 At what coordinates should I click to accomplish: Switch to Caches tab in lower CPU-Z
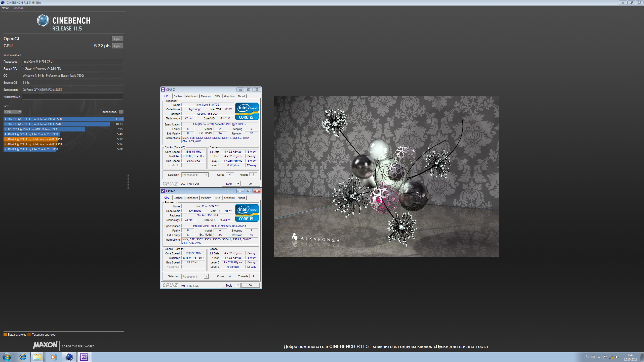(178, 198)
